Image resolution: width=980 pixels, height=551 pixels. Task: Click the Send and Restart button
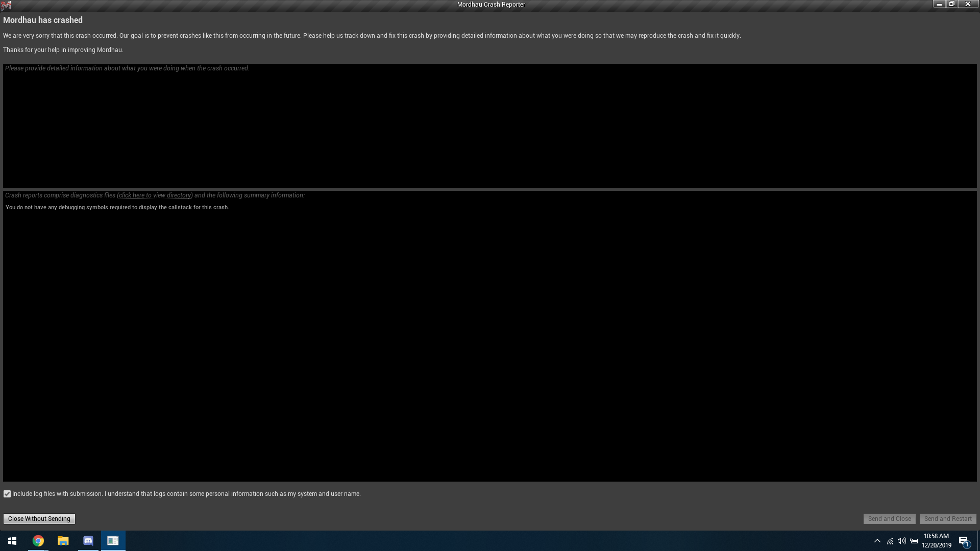click(x=948, y=519)
